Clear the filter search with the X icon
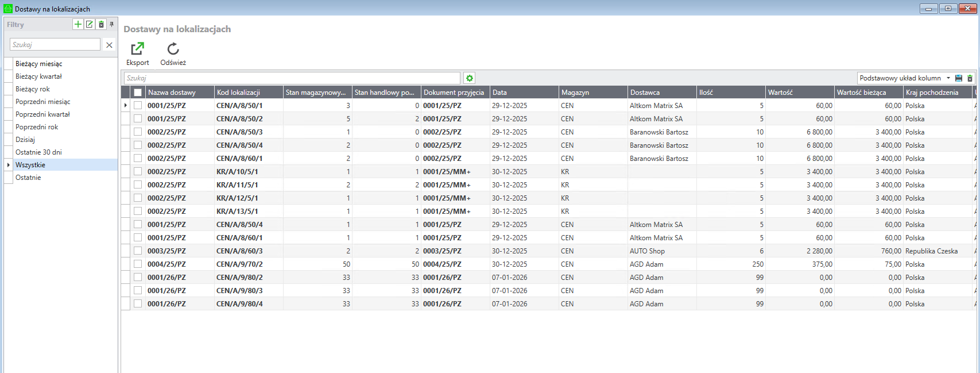 pyautogui.click(x=109, y=45)
